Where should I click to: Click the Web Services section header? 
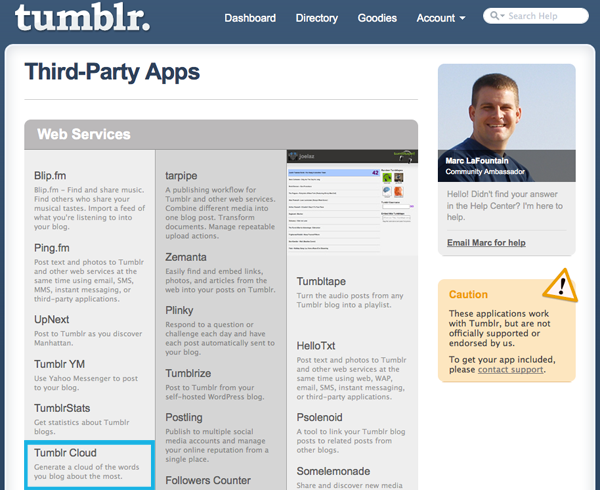point(221,134)
